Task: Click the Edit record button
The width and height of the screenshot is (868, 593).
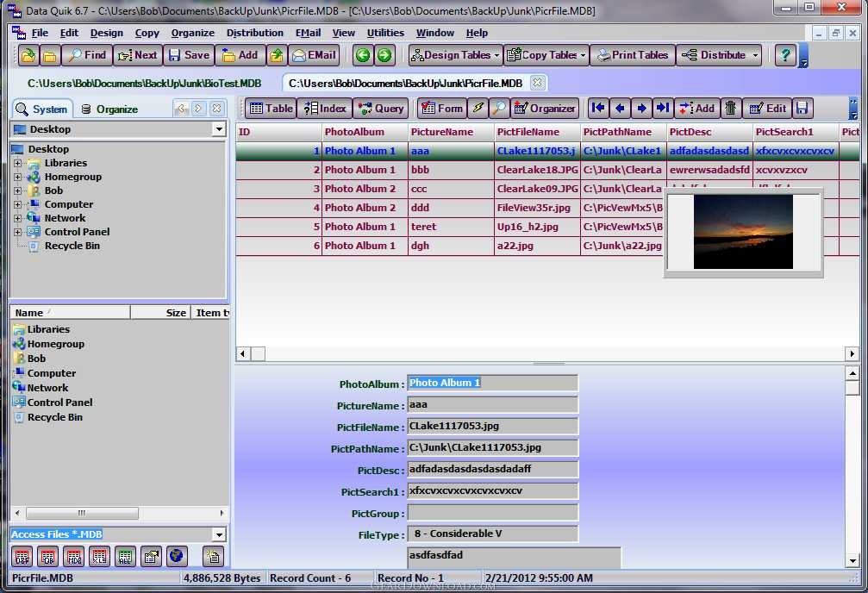Action: click(767, 109)
